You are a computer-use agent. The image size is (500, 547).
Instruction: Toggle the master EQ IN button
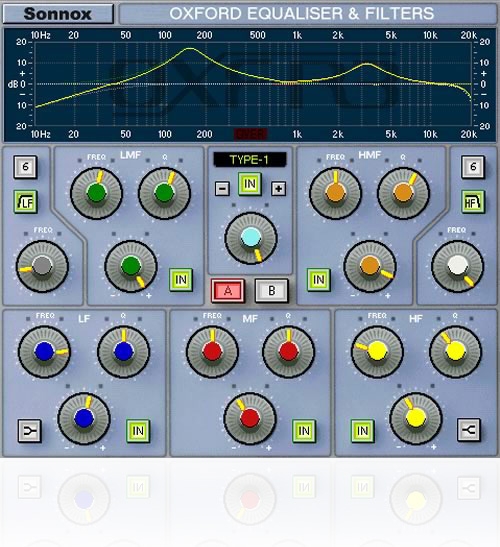pos(250,184)
